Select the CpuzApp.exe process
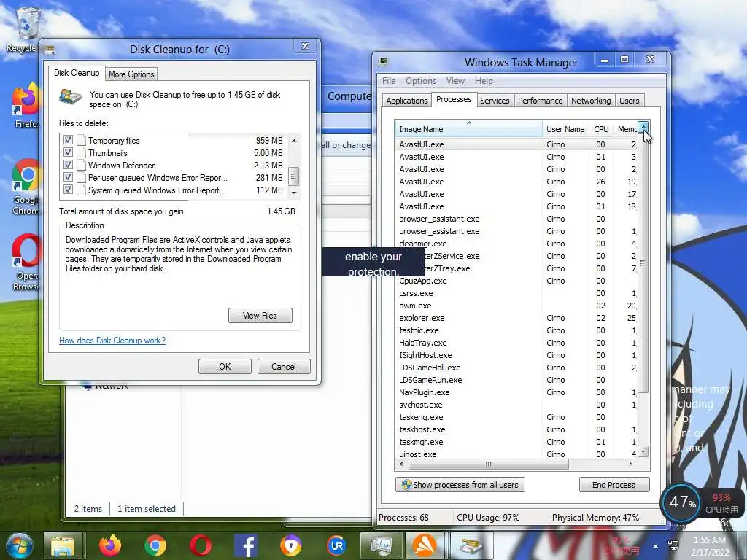This screenshot has height=560, width=747. (x=516, y=281)
